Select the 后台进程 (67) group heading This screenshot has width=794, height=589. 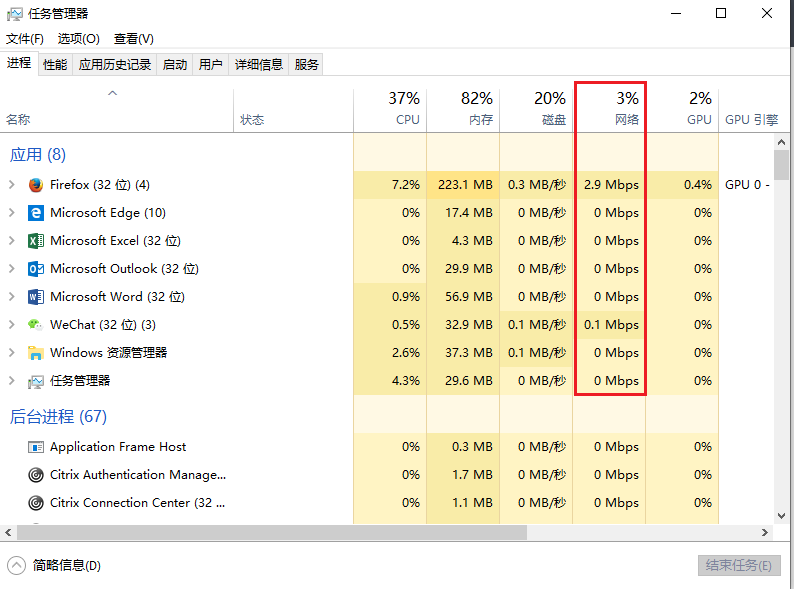58,416
